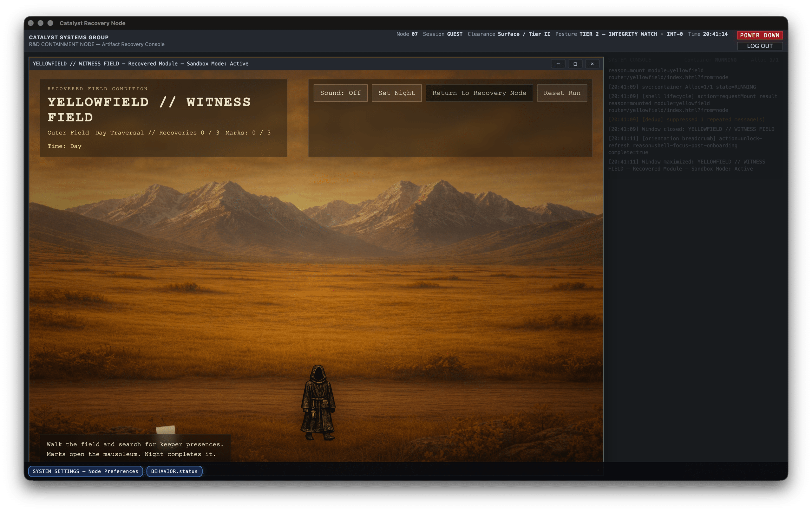Viewport: 812px width, 512px height.
Task: Click the macOS minimize dot
Action: click(41, 23)
